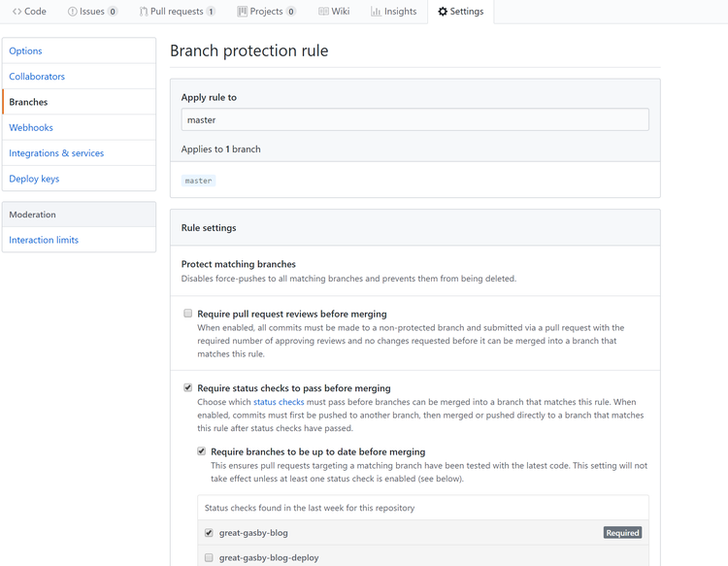Click the Pull requests count badge 1
Image resolution: width=728 pixels, height=566 pixels.
[211, 12]
